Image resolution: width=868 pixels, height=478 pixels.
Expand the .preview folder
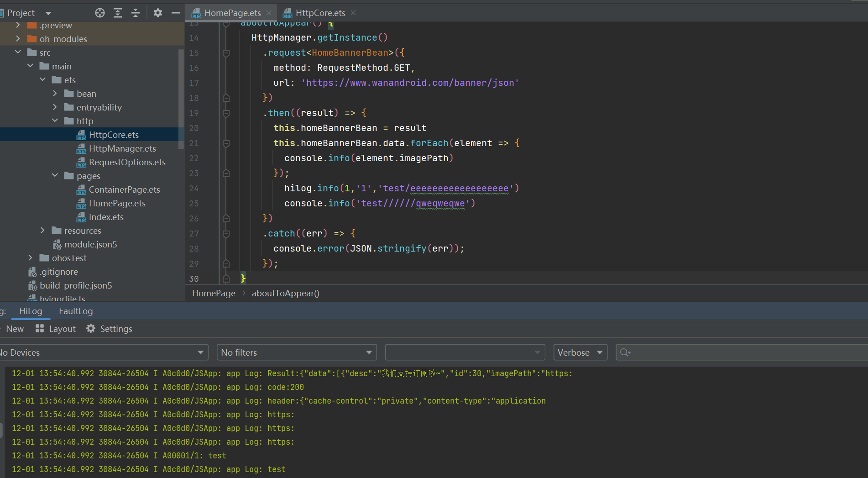(x=18, y=25)
